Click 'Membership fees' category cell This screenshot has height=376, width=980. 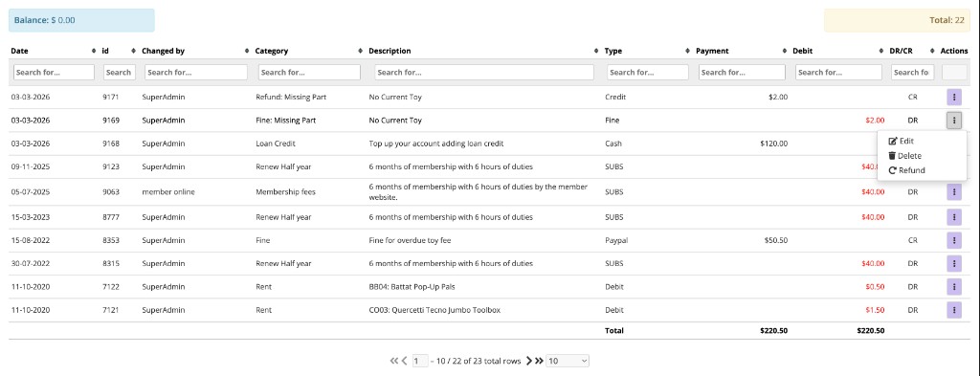[x=285, y=191]
